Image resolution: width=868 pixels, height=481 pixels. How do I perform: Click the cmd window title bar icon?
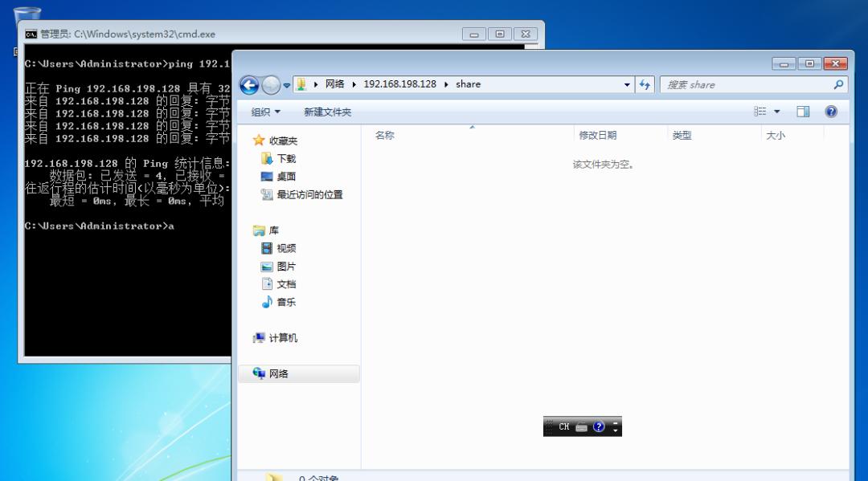pos(31,35)
